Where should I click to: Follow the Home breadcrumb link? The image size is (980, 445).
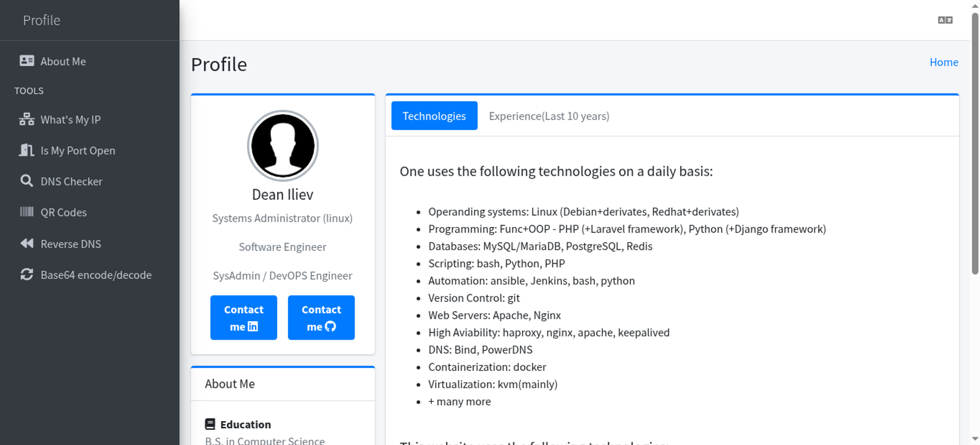pyautogui.click(x=944, y=62)
